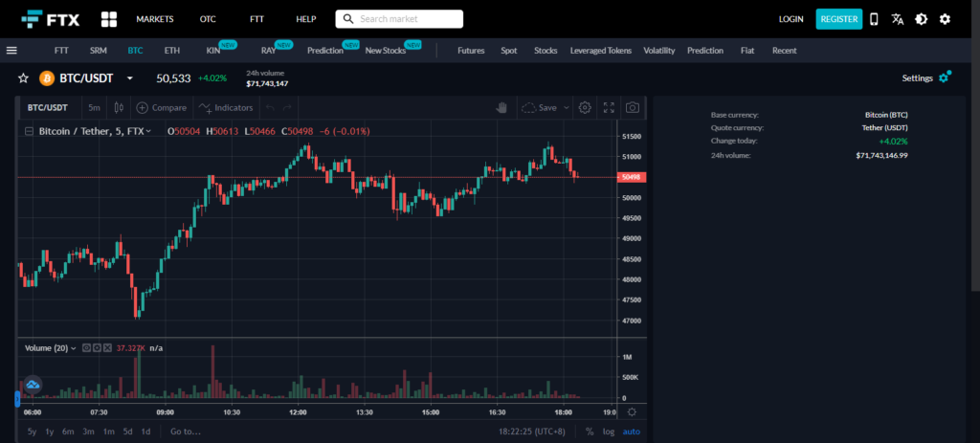Open the New Stocks tab

pyautogui.click(x=386, y=51)
